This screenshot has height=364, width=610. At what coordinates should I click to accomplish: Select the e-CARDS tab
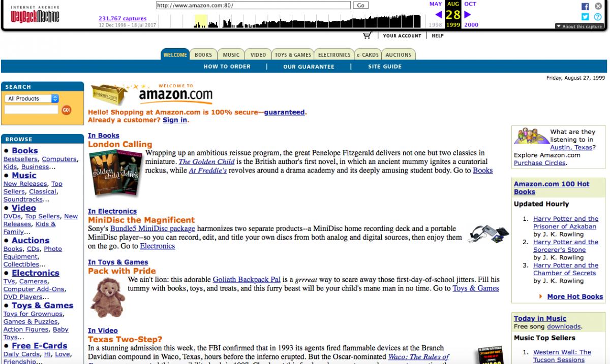(x=367, y=55)
